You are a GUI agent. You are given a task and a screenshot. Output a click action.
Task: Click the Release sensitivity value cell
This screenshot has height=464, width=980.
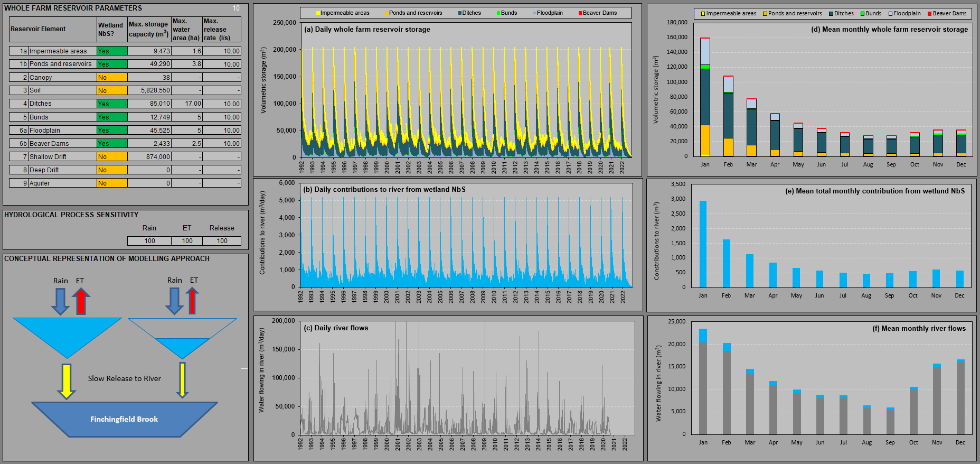pyautogui.click(x=222, y=241)
